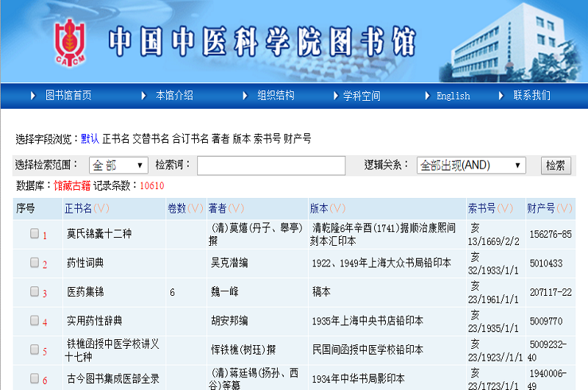588x390 pixels.
Task: Open the 组织结构 navigation item
Action: (x=276, y=96)
